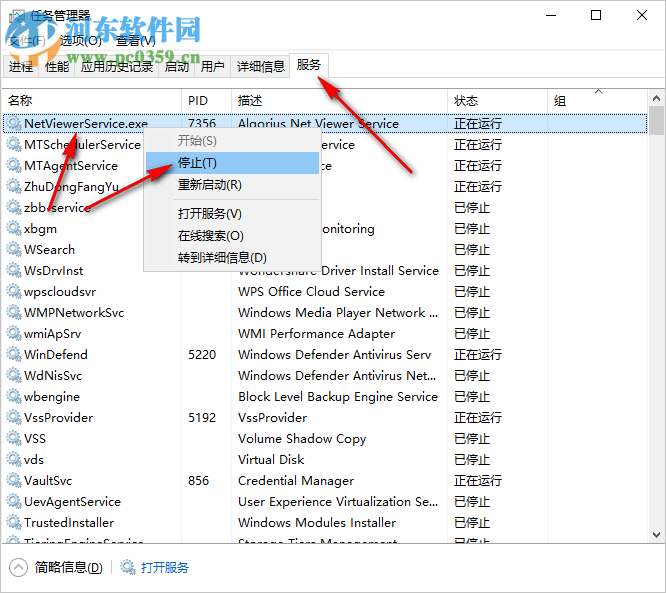
Task: Click the gear icon beside VSS
Action: point(14,438)
